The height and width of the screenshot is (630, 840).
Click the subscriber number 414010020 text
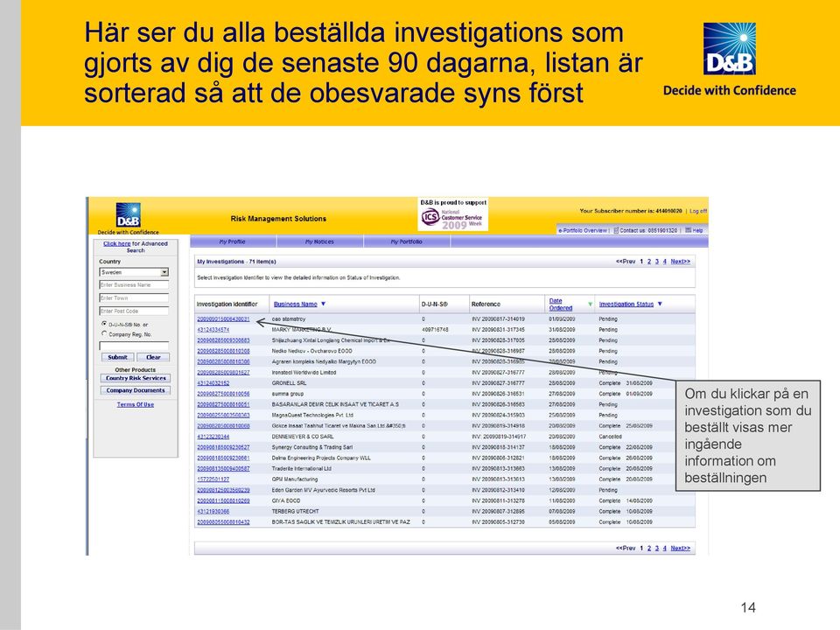670,211
